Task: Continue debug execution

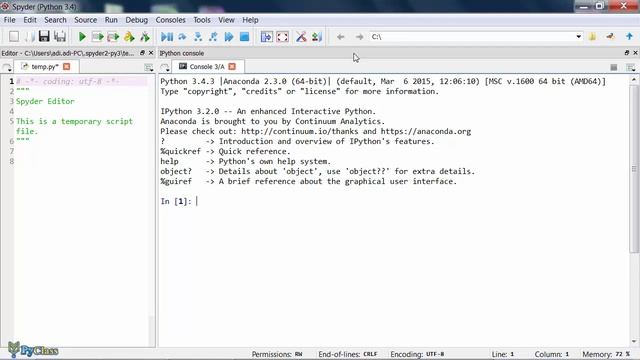Action: (x=229, y=37)
